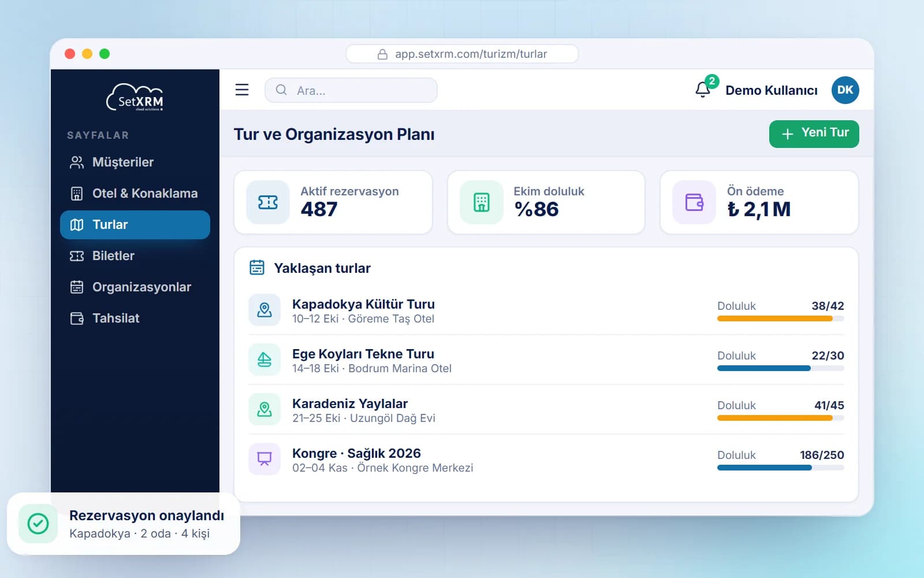
Task: Click the Yaklaşan turlar heading
Action: click(x=322, y=268)
